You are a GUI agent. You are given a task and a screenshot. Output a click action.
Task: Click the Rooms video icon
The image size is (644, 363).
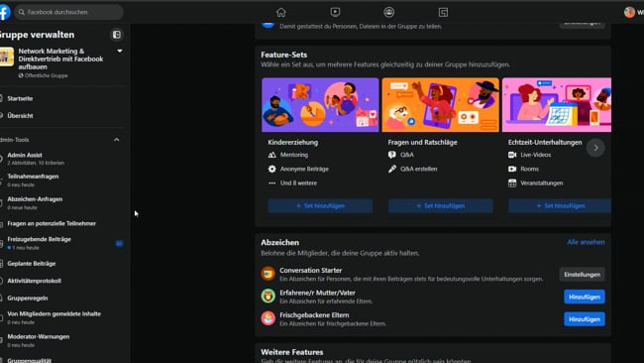[512, 169]
